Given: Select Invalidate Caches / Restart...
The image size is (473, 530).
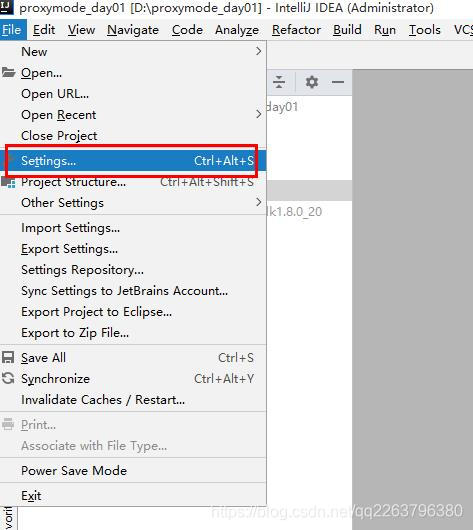Looking at the screenshot, I should (x=133, y=399).
